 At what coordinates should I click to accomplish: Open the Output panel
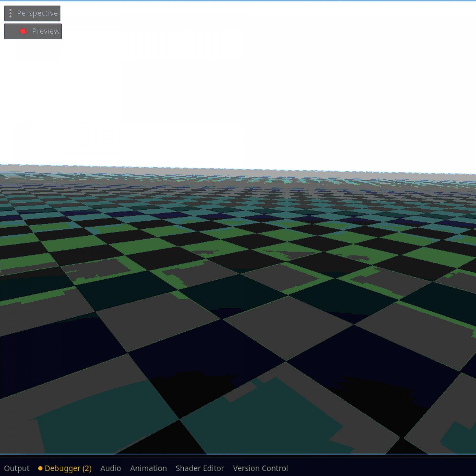[x=17, y=468]
